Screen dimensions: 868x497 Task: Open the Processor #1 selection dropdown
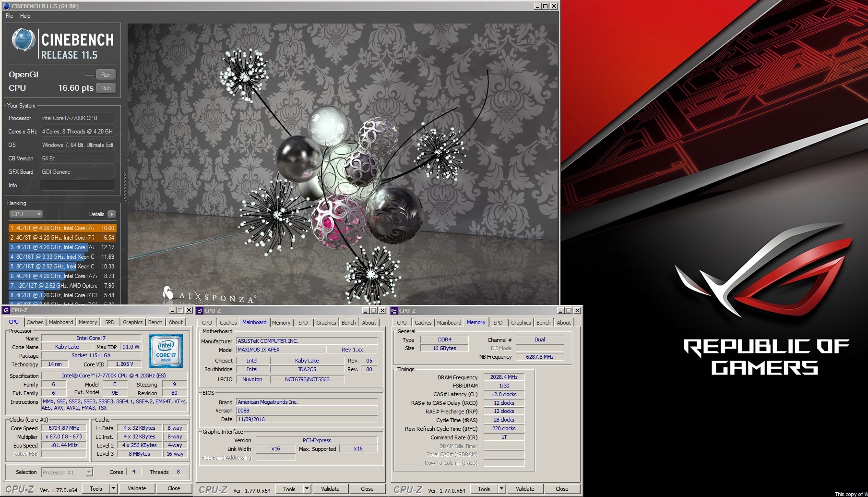pyautogui.click(x=67, y=473)
